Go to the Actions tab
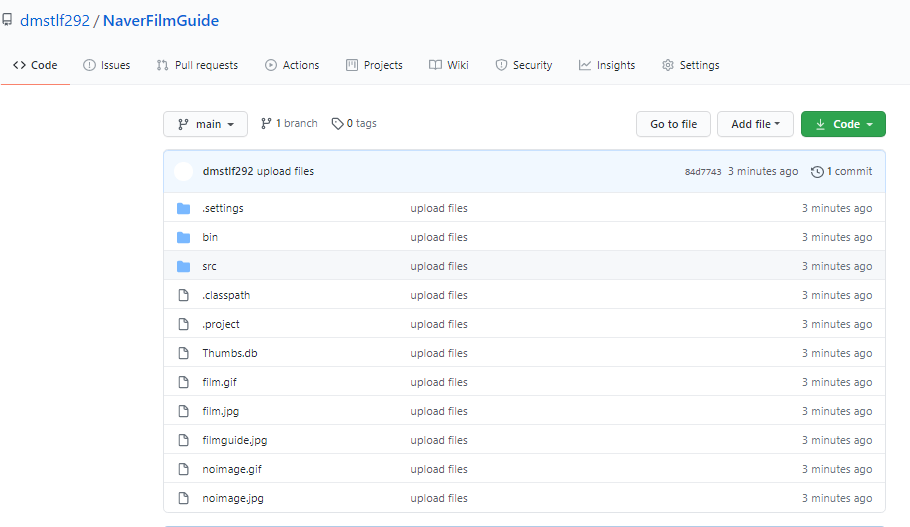Image resolution: width=910 pixels, height=527 pixels. [x=292, y=65]
